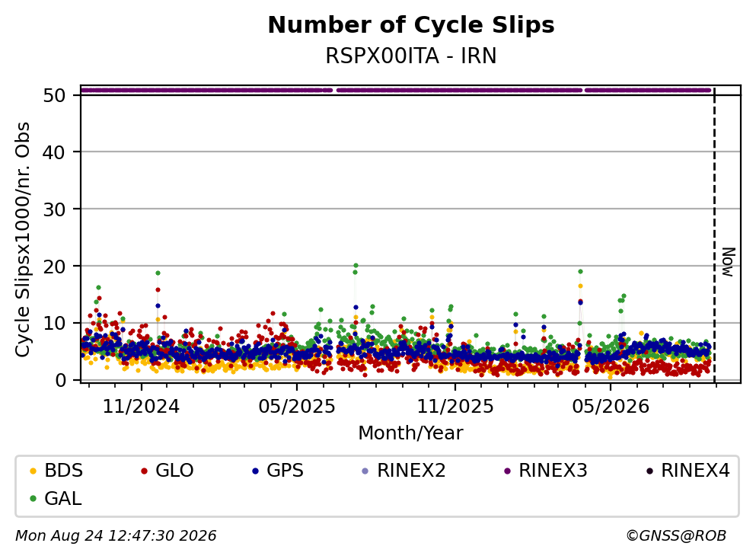The width and height of the screenshot is (756, 559).
Task: Click the RINEX4 legend entry
Action: click(x=687, y=470)
